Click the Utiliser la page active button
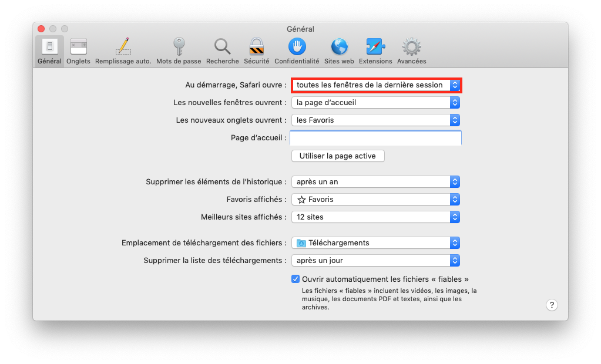Screen dimensions: 601x364 click(x=338, y=156)
